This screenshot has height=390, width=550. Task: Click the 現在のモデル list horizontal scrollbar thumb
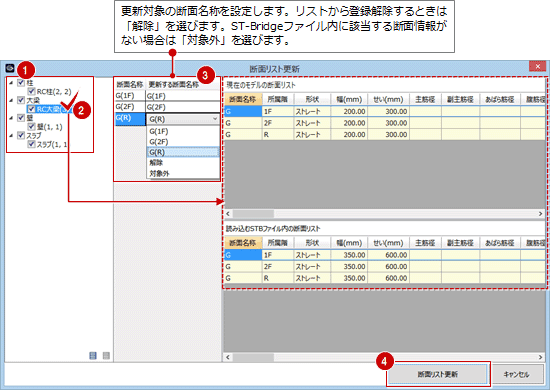253,214
